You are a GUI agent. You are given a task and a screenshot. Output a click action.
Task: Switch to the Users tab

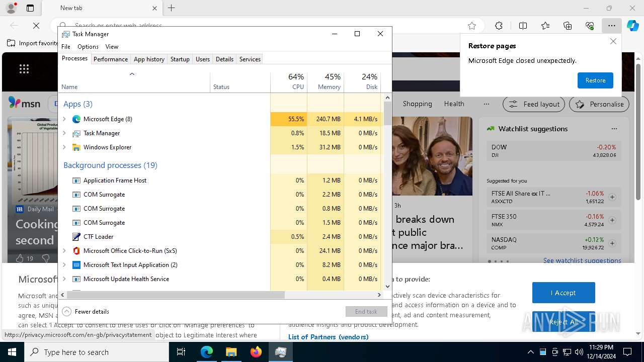coord(203,59)
